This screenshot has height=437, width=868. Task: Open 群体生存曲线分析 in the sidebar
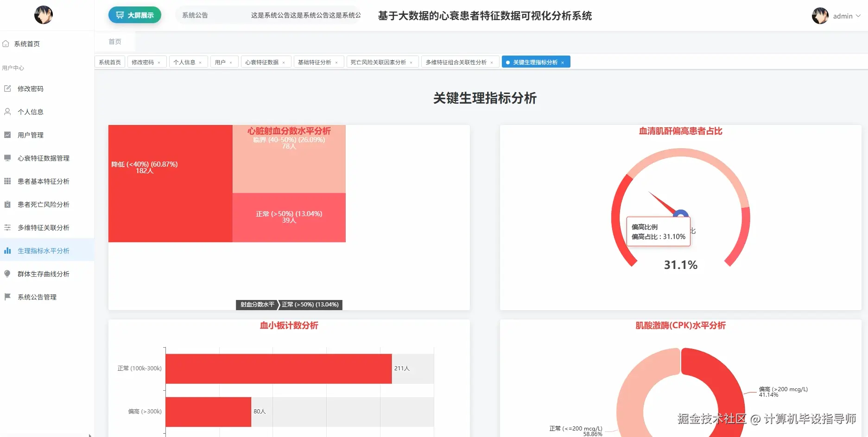(x=47, y=274)
